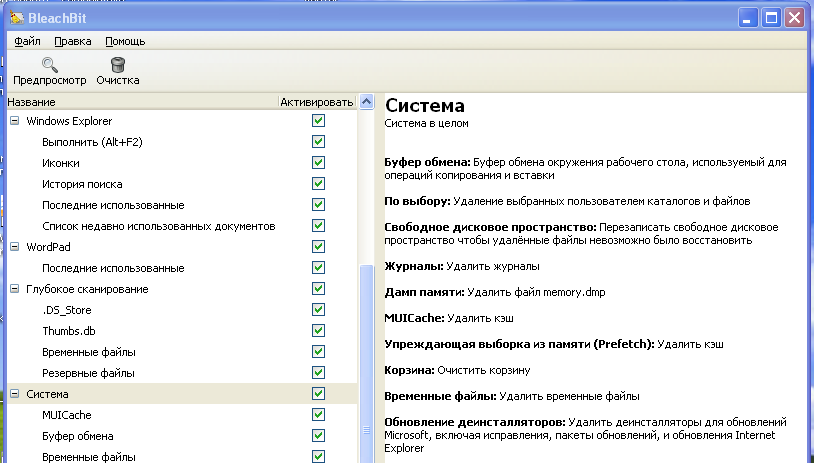Click the Дамп памяти description line

[495, 292]
